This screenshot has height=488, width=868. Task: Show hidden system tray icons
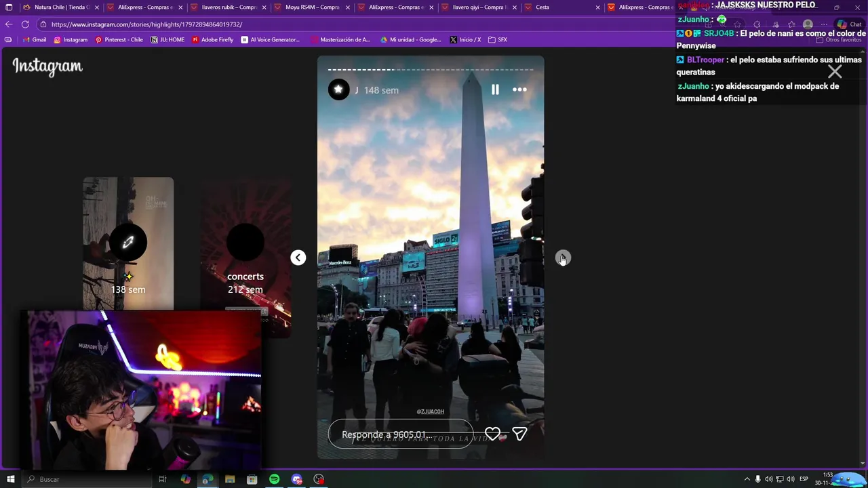pyautogui.click(x=747, y=479)
